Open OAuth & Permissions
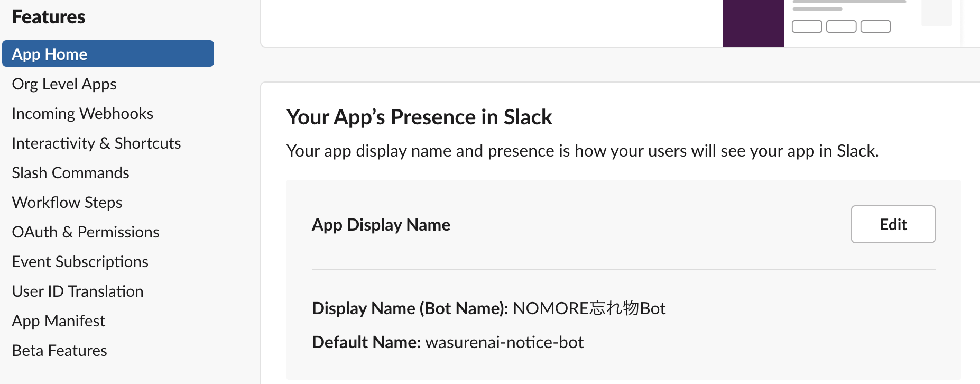The width and height of the screenshot is (980, 384). tap(86, 232)
